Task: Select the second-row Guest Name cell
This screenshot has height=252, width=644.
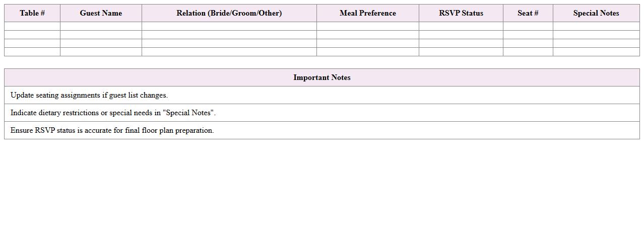Action: pos(101,35)
